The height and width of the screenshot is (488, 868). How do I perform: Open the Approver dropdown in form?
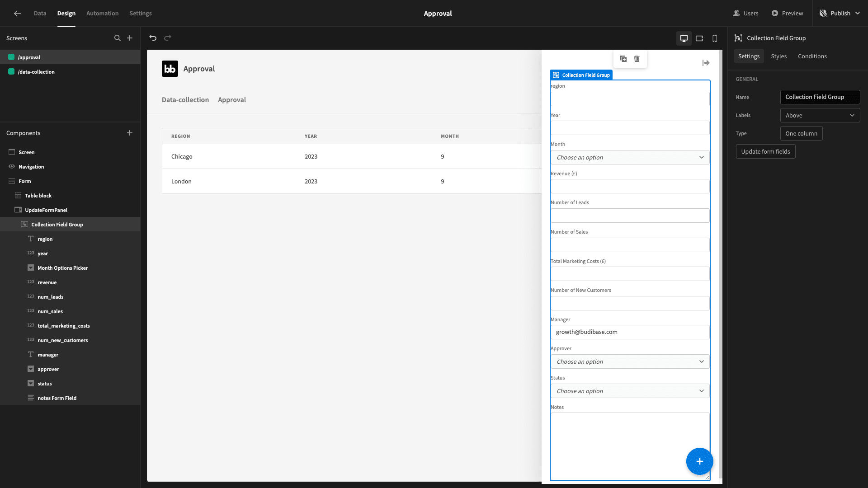coord(630,361)
